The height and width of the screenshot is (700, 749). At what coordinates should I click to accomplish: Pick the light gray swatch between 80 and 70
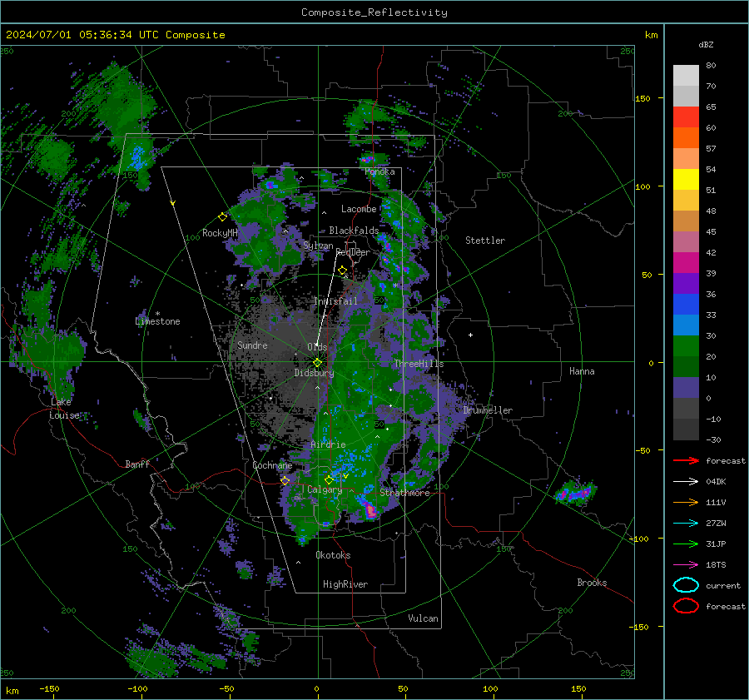click(x=686, y=76)
